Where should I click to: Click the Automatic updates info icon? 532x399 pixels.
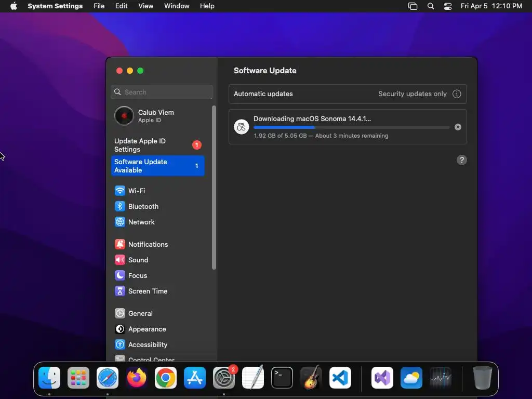click(457, 94)
